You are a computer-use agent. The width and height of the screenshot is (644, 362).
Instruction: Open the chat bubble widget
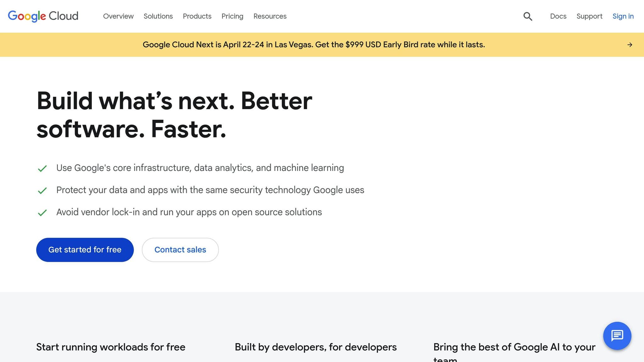pos(617,336)
